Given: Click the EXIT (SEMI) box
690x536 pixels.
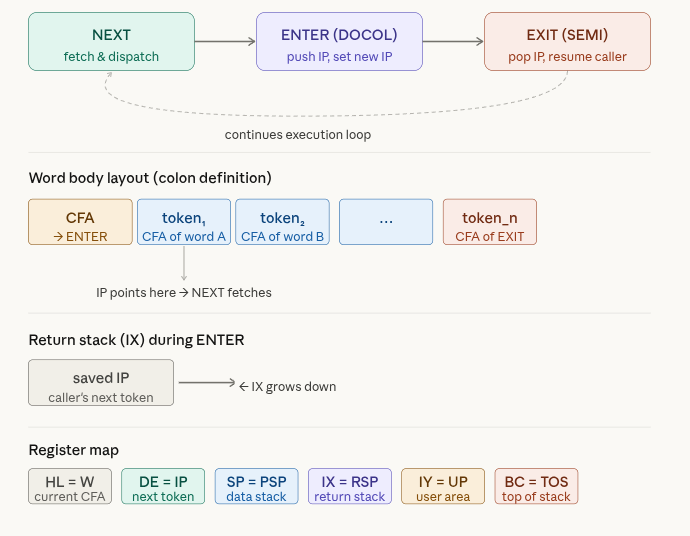Looking at the screenshot, I should click(567, 42).
